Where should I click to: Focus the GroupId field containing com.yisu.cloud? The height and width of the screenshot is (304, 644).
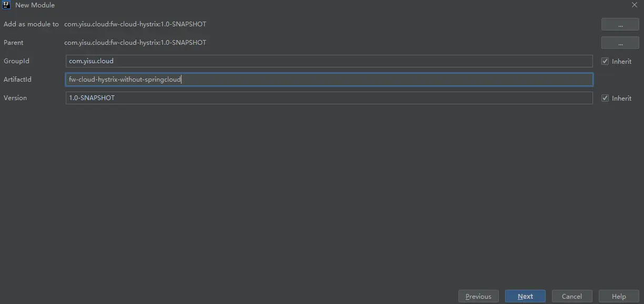tap(329, 61)
